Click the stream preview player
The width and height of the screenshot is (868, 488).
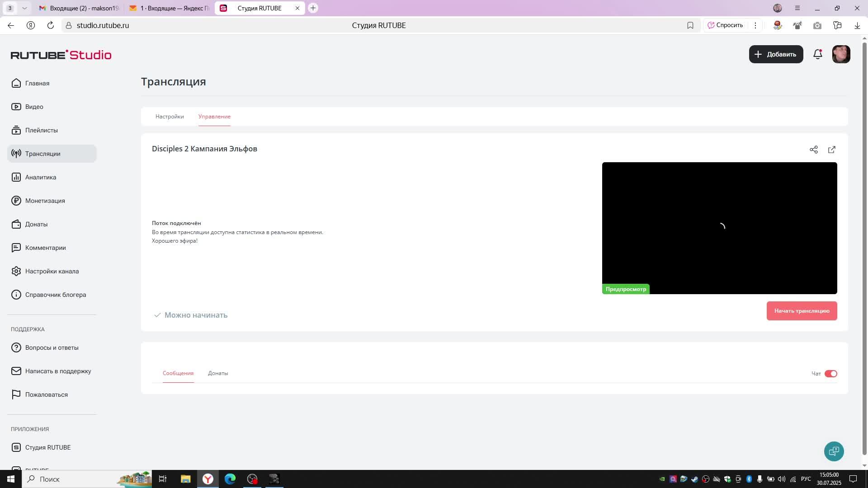(x=719, y=228)
